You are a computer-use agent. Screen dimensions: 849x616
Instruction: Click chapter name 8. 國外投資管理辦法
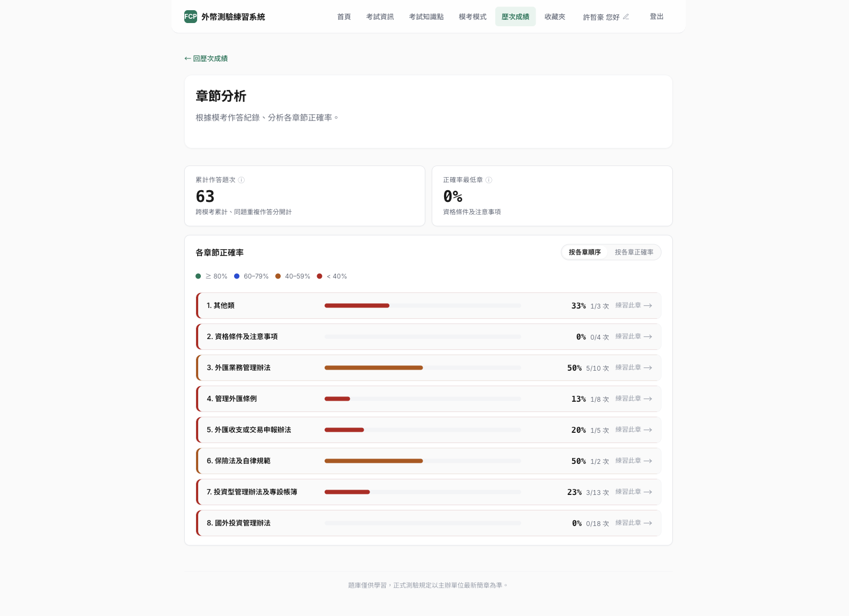[x=239, y=523]
